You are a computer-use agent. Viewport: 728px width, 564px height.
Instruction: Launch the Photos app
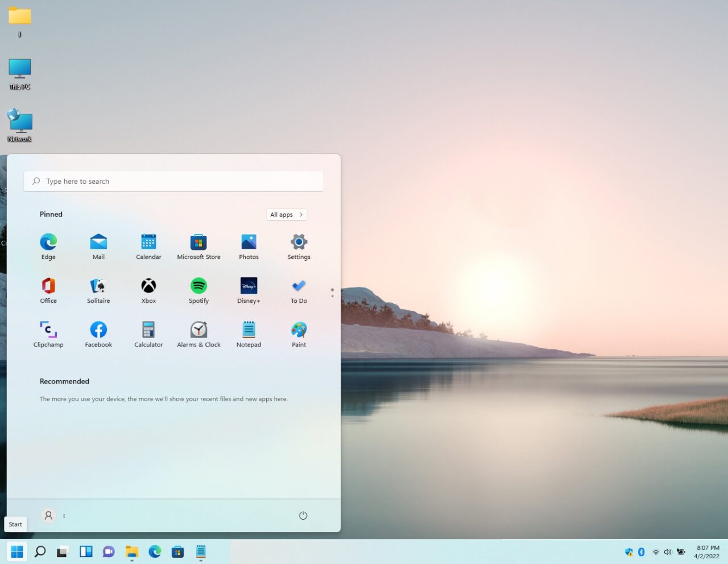[249, 246]
